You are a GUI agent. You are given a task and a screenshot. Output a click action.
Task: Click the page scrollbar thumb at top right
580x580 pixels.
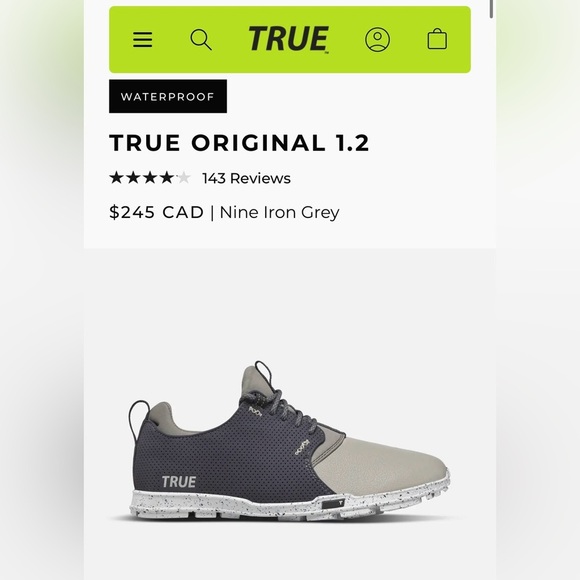click(491, 9)
